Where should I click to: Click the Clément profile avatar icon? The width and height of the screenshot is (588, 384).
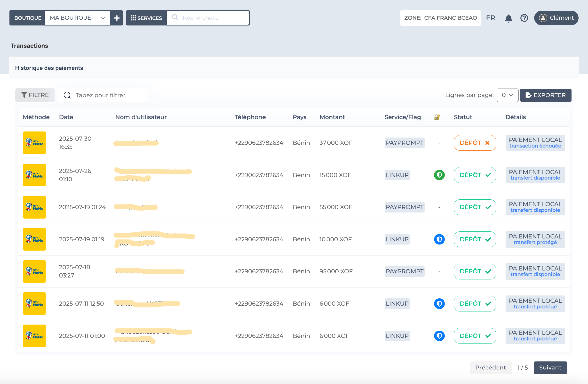[x=543, y=18]
